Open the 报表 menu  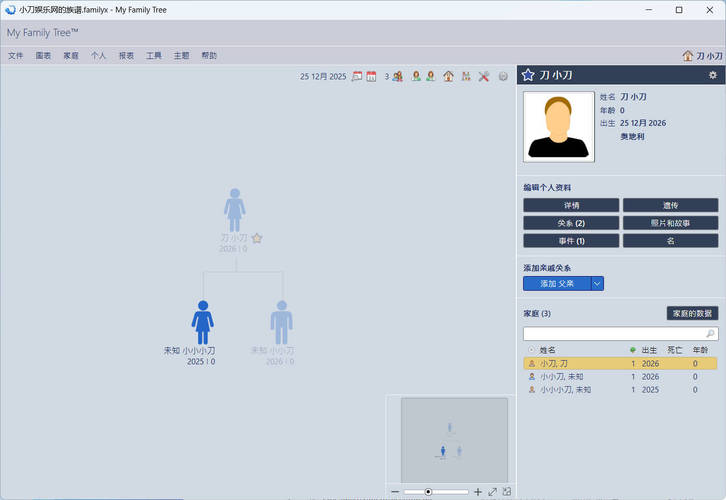126,56
